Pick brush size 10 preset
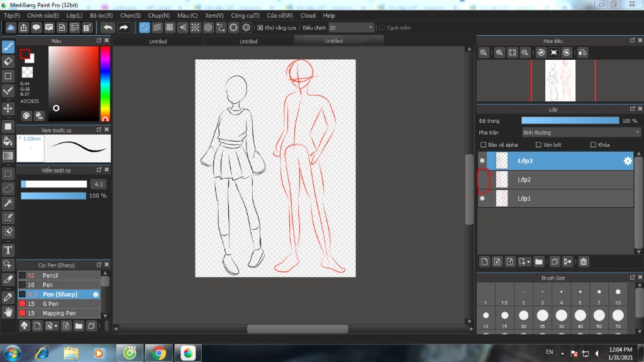The image size is (644, 362). tap(618, 295)
